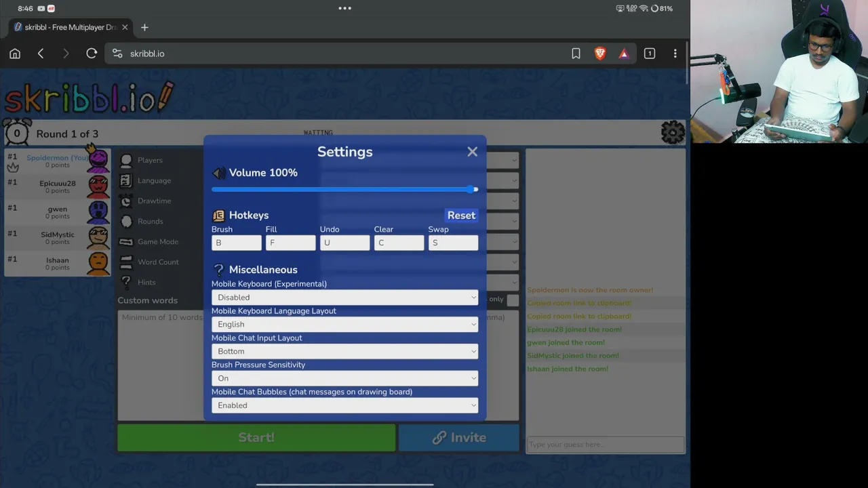The height and width of the screenshot is (488, 868).
Task: Edit the Swap hotkey field
Action: 453,243
